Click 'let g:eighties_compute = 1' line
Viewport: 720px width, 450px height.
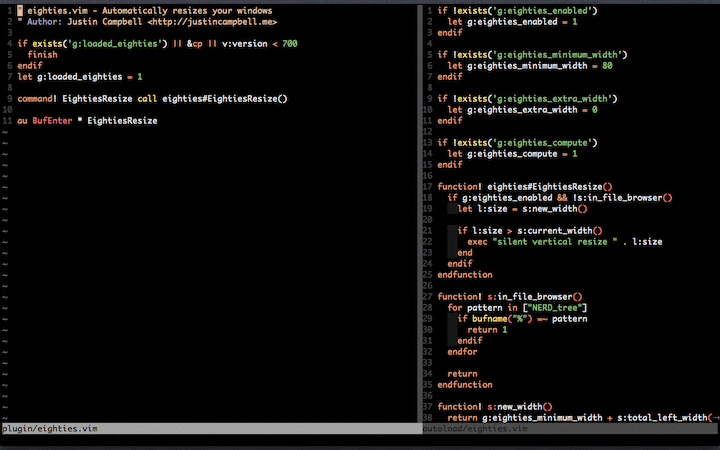(512, 154)
